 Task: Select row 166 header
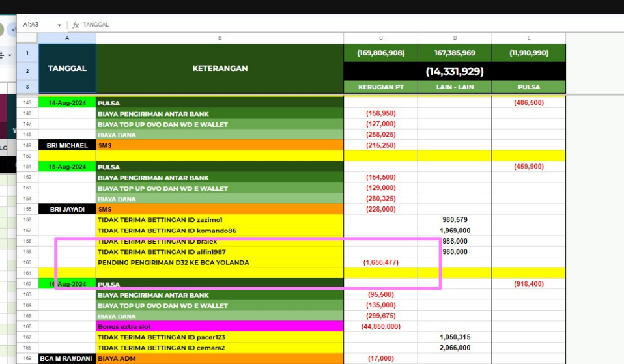pos(27,327)
